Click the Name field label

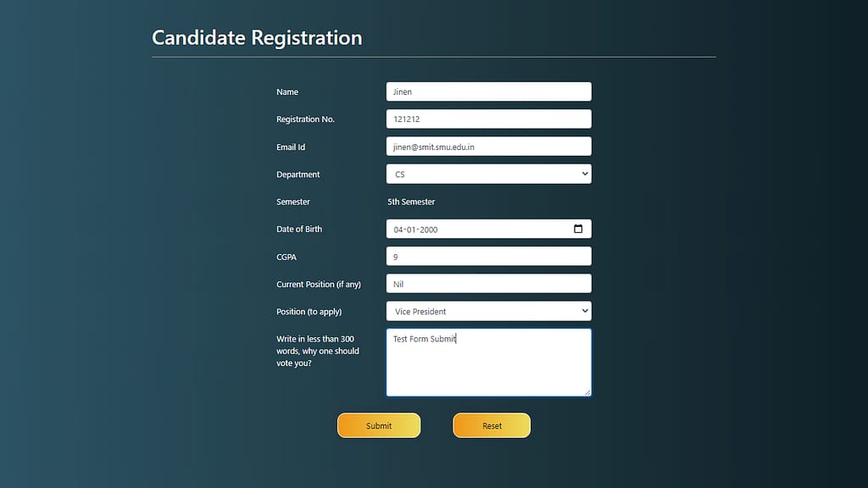coord(287,92)
